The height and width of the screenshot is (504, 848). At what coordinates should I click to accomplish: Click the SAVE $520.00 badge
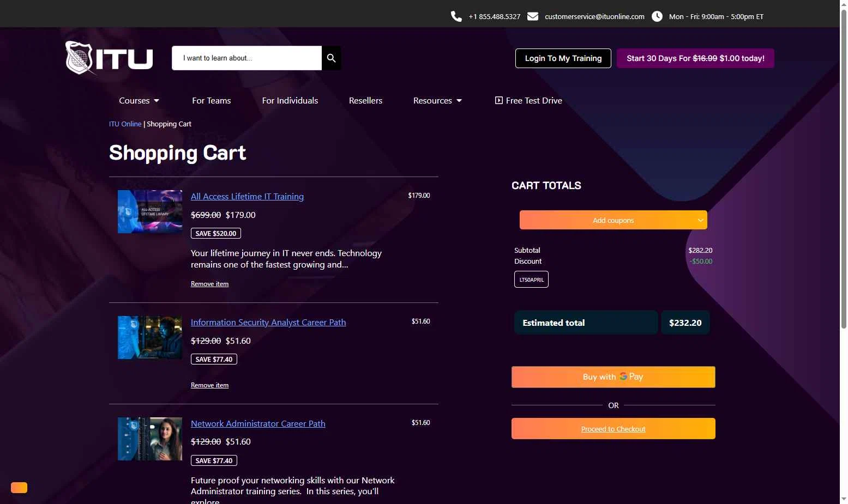pos(215,233)
